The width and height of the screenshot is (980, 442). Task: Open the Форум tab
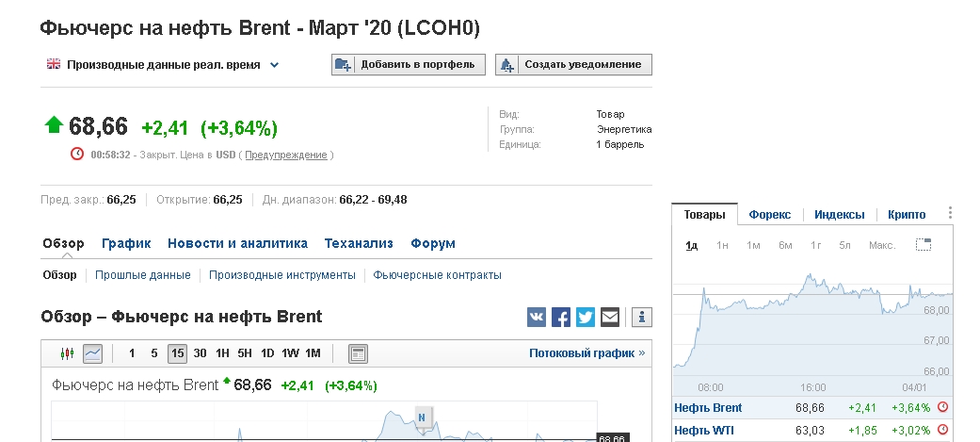pos(433,243)
